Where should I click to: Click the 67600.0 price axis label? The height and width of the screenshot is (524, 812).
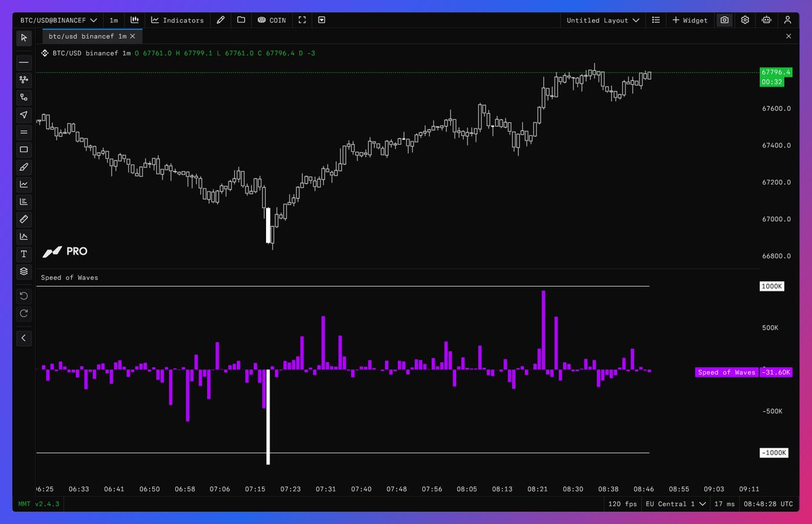click(776, 109)
